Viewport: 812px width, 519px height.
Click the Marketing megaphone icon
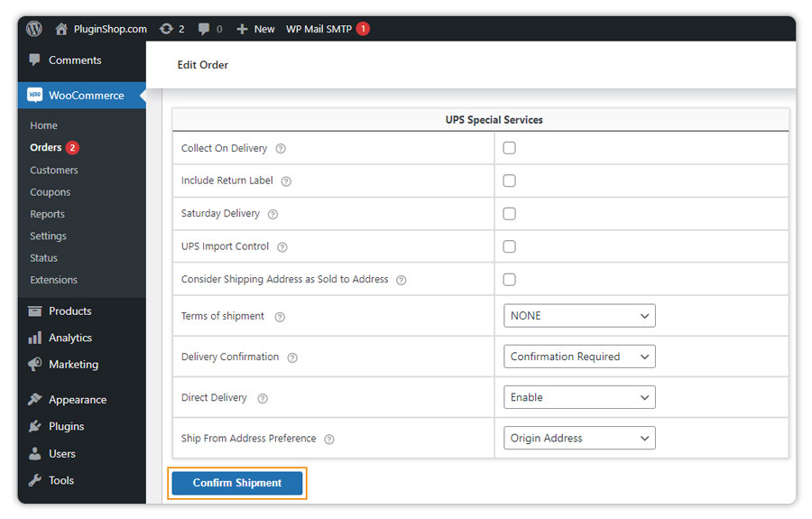point(34,364)
